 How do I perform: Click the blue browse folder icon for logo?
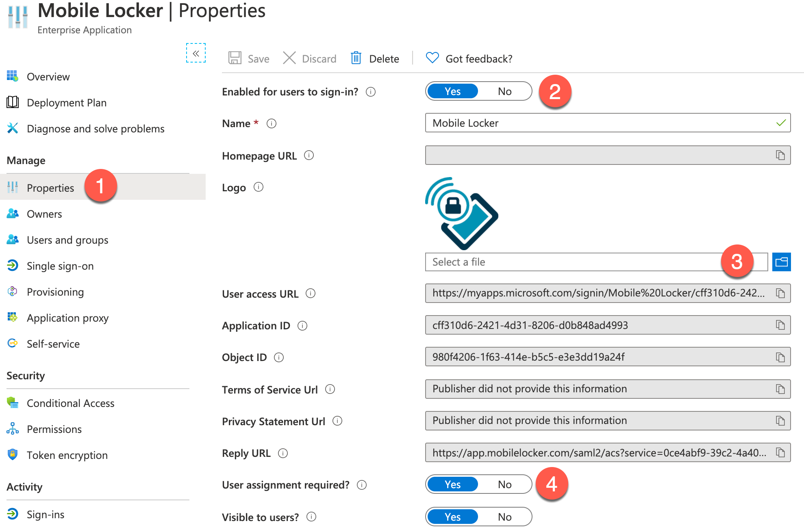[x=781, y=262]
